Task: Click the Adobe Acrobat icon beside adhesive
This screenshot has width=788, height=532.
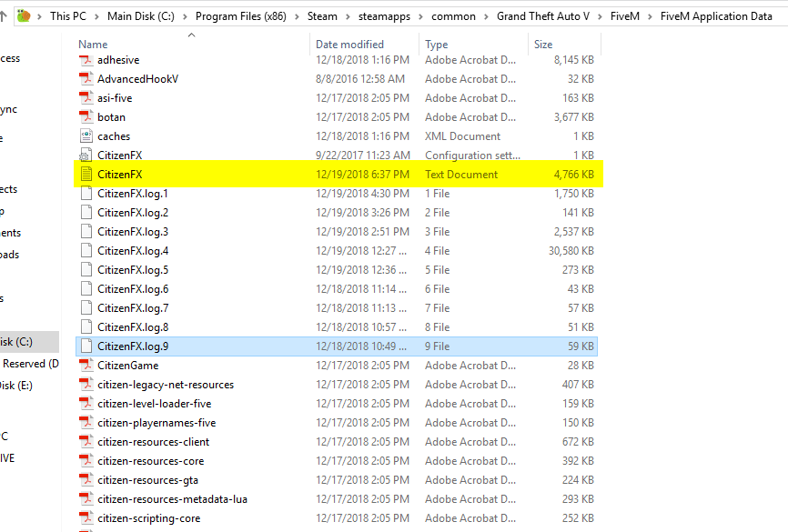Action: tap(86, 60)
